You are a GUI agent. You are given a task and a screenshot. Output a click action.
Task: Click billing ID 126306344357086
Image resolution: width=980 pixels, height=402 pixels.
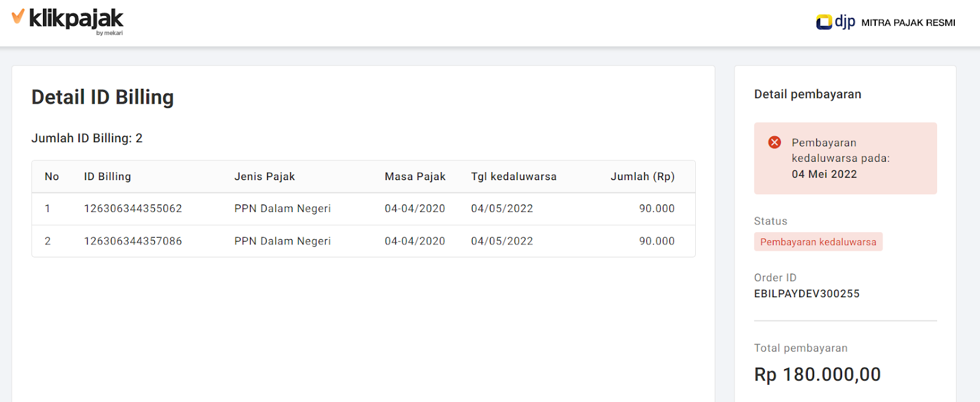click(133, 241)
